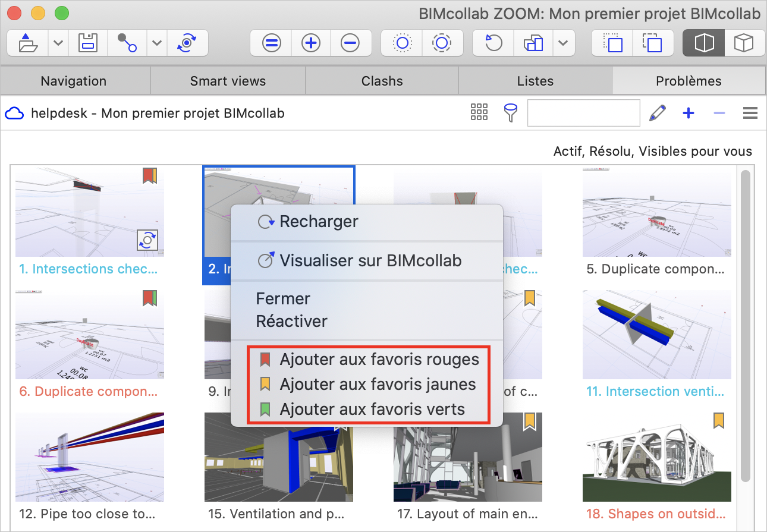Viewport: 767px width, 532px height.
Task: Choose Réactiver in the context menu
Action: click(x=367, y=322)
